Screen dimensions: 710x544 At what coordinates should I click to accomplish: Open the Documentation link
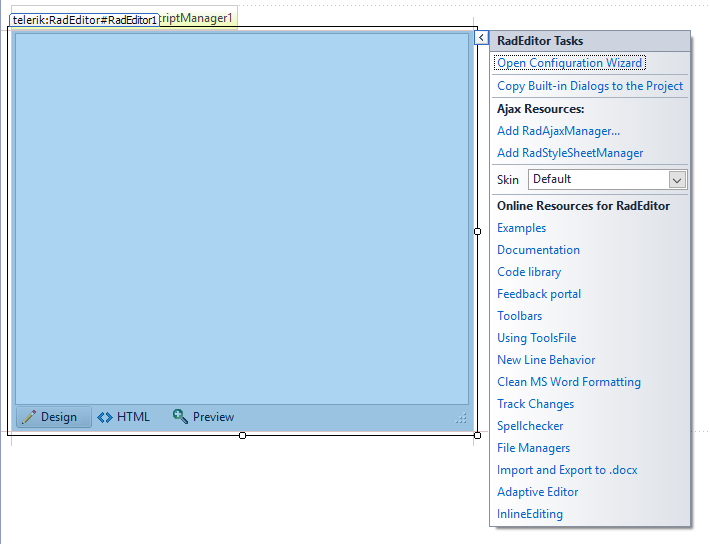538,250
